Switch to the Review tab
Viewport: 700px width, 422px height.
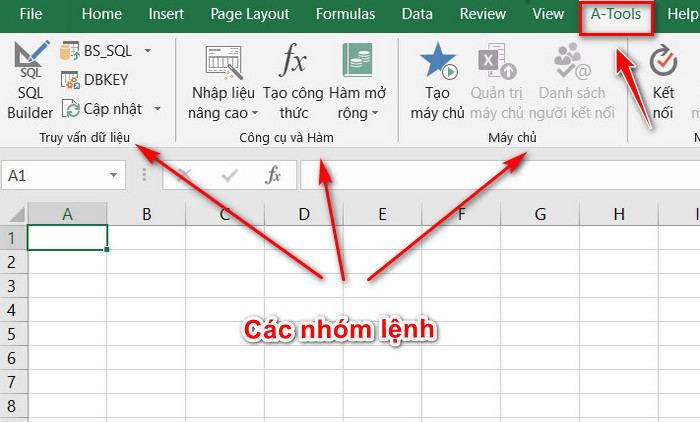coord(483,14)
